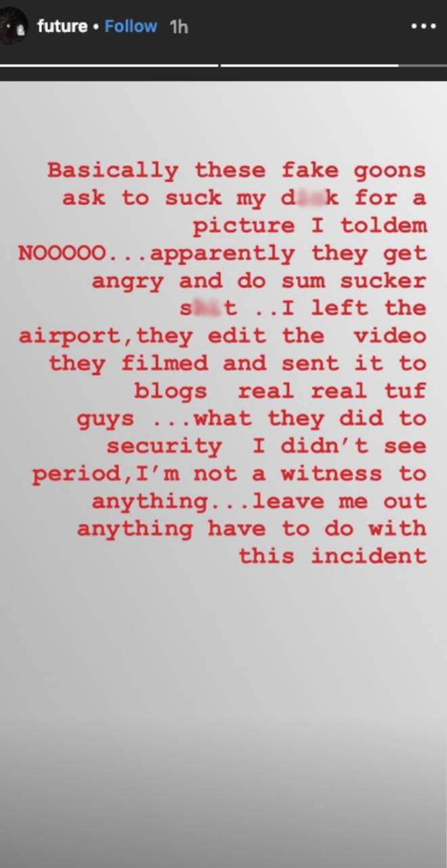Tap the "Basically these fake goons" text line
Viewport: 447px width, 868px height.
click(236, 171)
